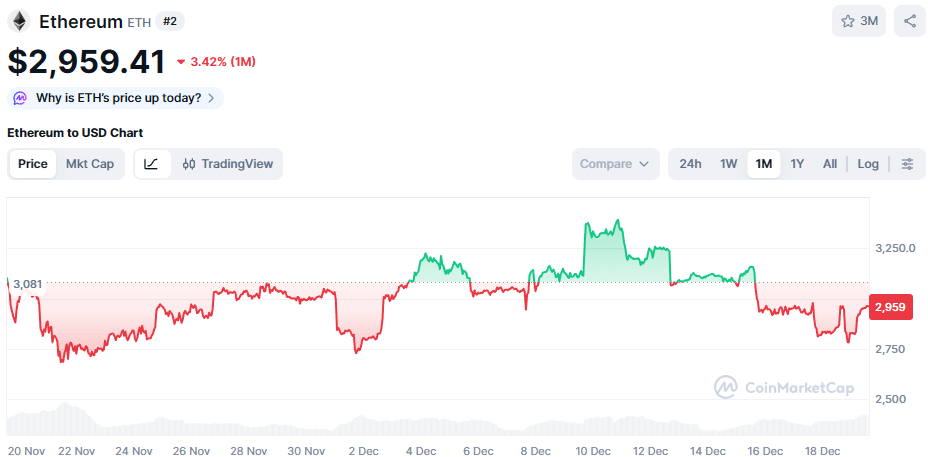Open TradingView candlestick chart
This screenshot has width=928, height=457.
(228, 164)
